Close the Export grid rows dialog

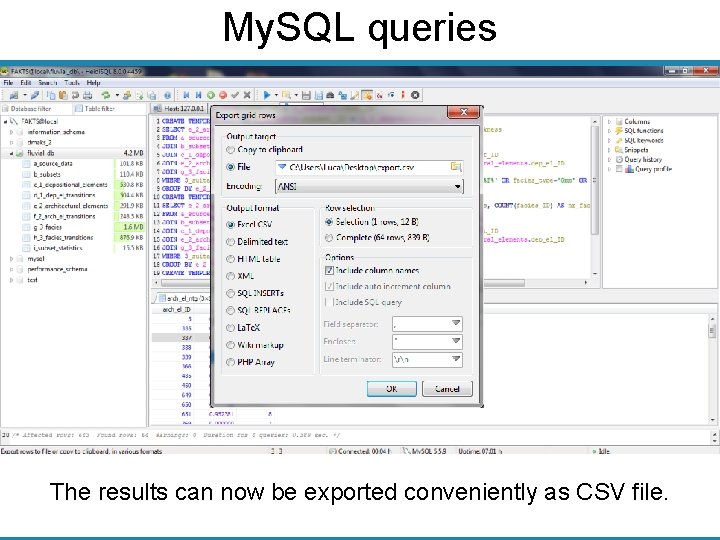[463, 112]
